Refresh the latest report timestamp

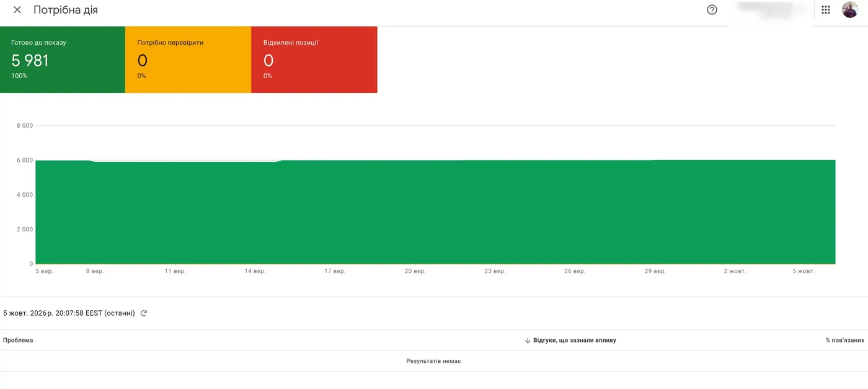tap(144, 313)
